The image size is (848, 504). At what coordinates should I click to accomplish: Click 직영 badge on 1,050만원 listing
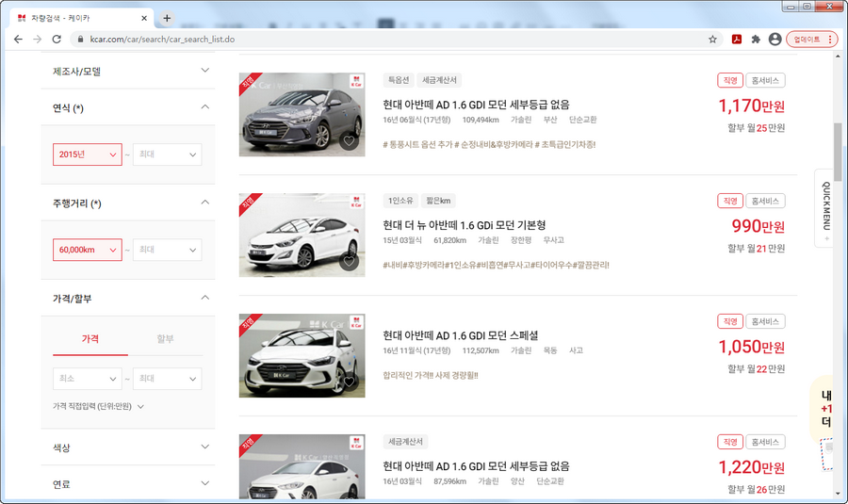[x=730, y=321]
